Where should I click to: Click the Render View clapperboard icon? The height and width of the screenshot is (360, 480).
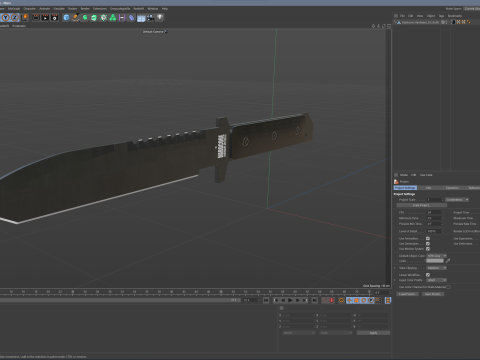point(36,17)
